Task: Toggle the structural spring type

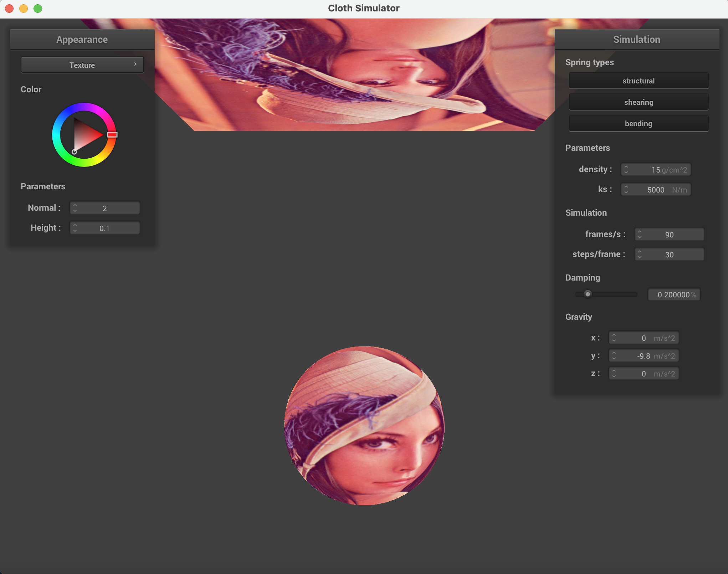Action: (x=638, y=81)
